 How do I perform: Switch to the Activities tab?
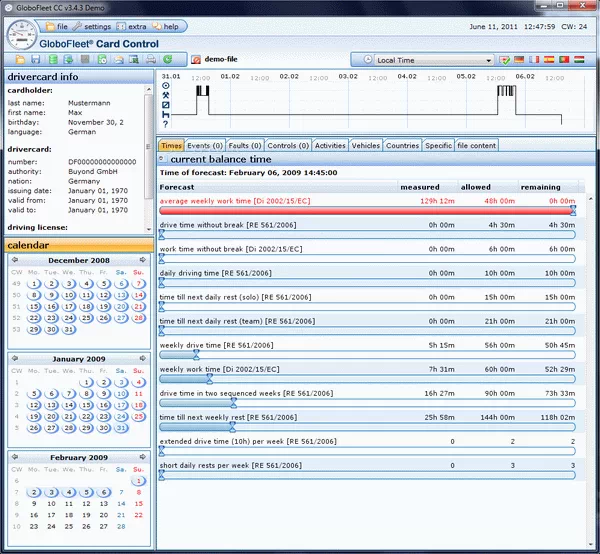coord(330,145)
